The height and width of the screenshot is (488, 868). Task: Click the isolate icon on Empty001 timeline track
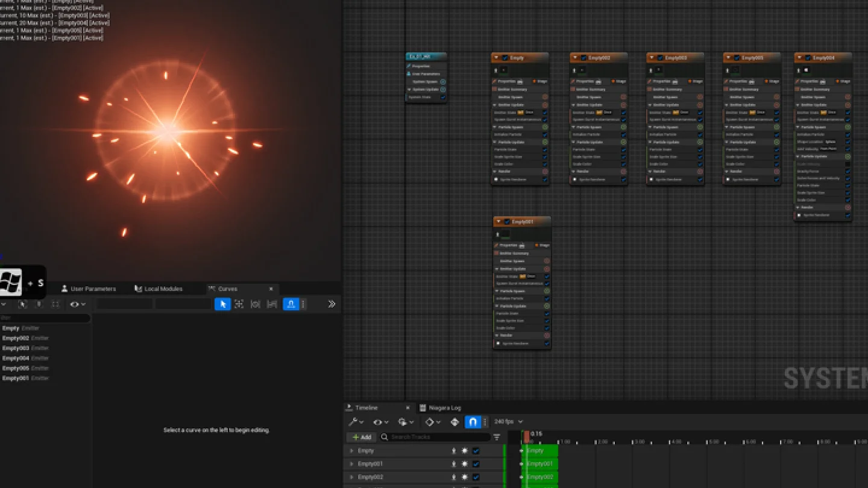pyautogui.click(x=454, y=464)
